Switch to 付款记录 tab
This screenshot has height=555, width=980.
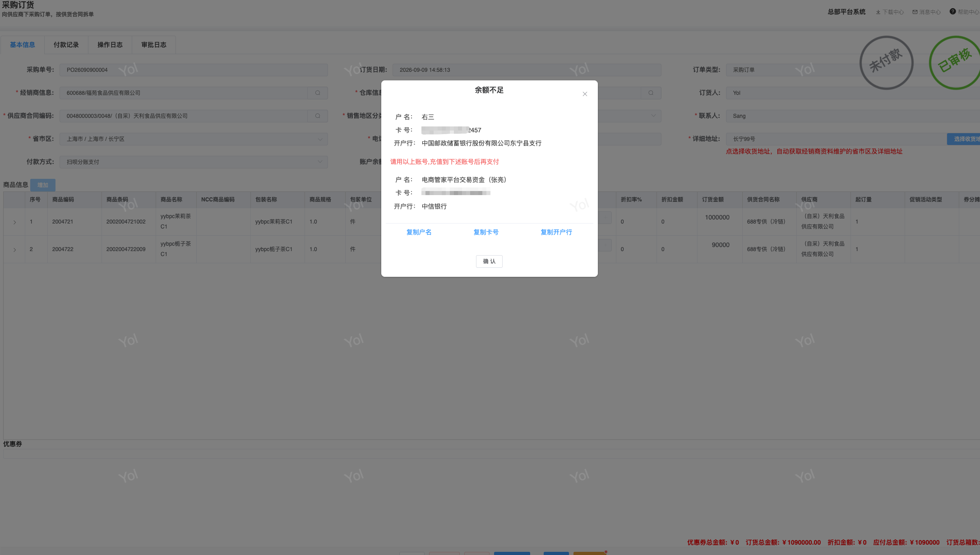click(x=66, y=45)
